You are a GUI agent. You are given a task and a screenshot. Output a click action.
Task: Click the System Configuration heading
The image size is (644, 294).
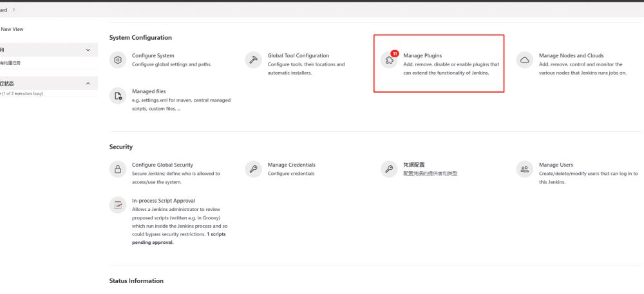(x=140, y=37)
